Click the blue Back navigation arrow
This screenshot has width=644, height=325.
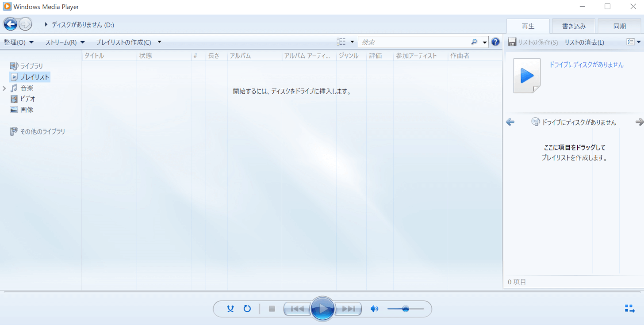coord(10,24)
